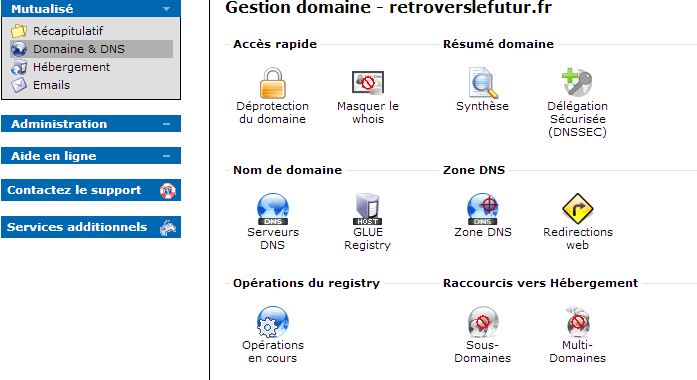The image size is (697, 380).
Task: Click the Services additionnels button
Action: [x=91, y=227]
